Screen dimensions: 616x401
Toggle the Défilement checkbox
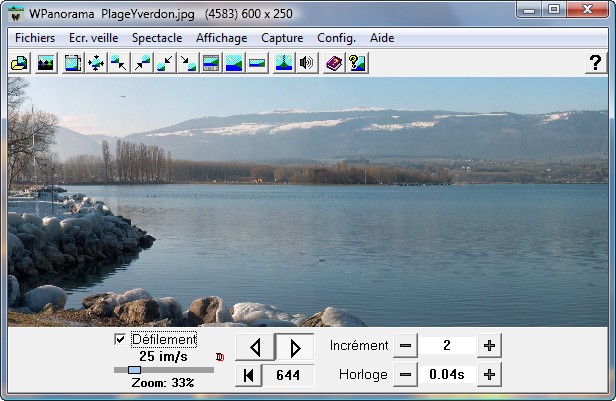tap(120, 339)
